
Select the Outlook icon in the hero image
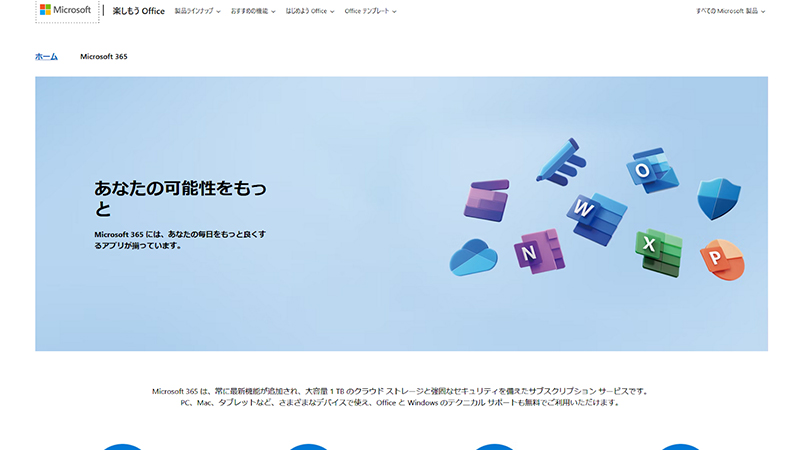coord(653,171)
